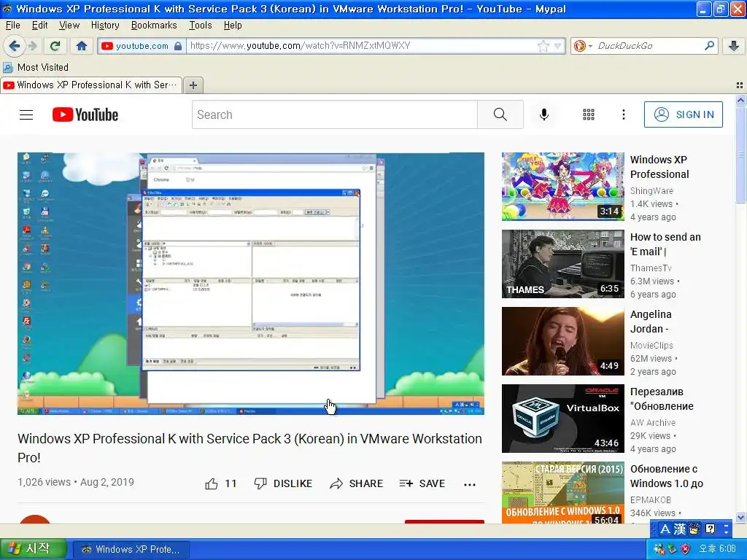
Task: Open the History menu
Action: [105, 26]
